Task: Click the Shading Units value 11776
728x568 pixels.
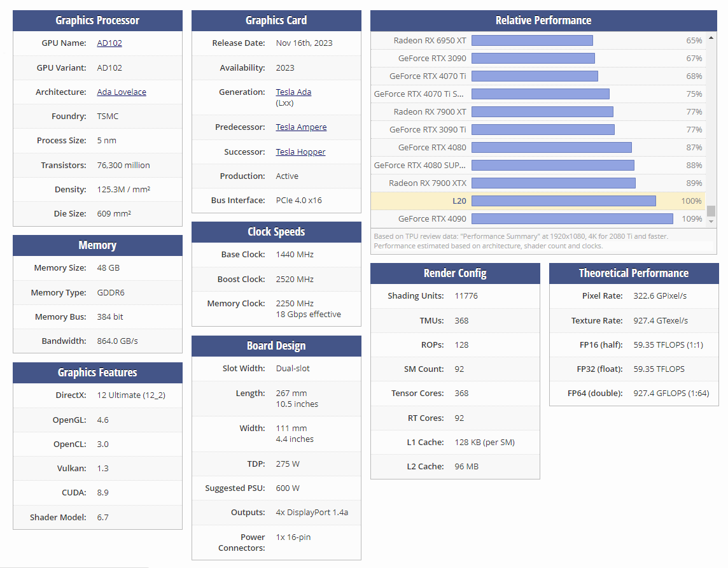Action: tap(466, 296)
